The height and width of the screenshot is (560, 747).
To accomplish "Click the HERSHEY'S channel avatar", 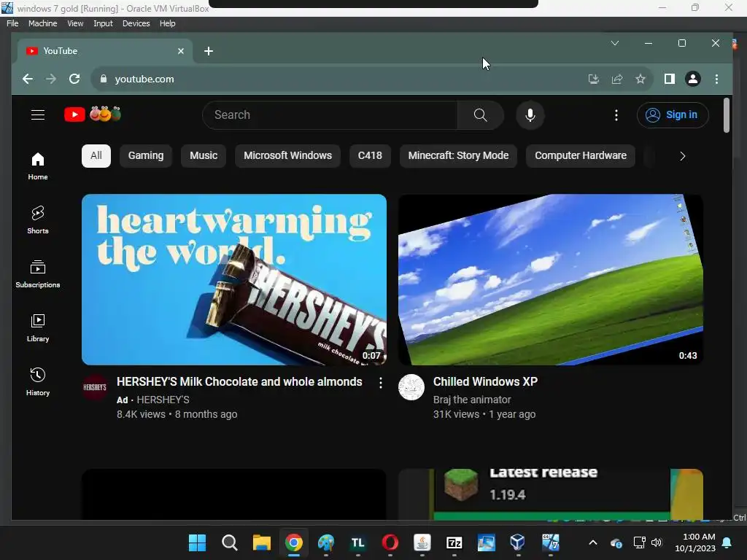I will pyautogui.click(x=95, y=387).
